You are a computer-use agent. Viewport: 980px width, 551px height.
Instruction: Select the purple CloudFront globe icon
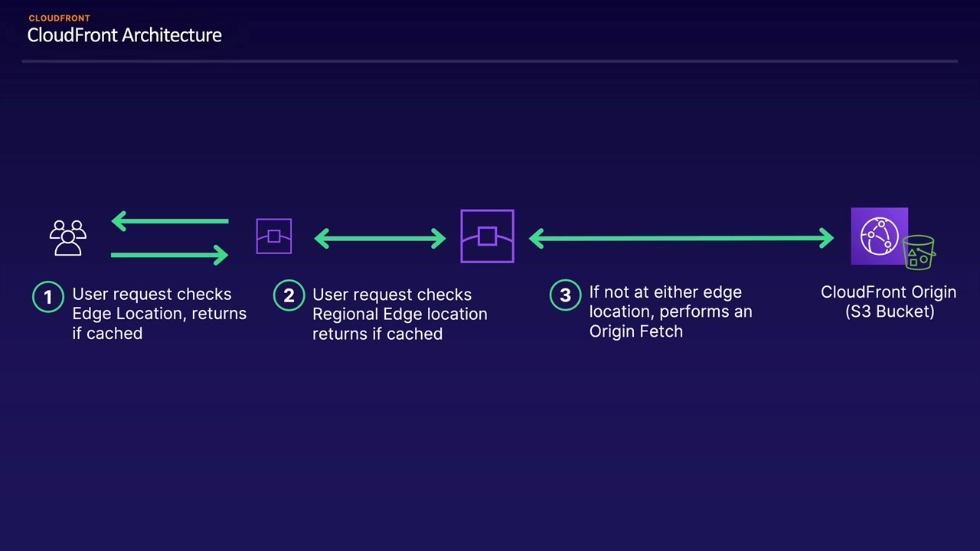[878, 236]
